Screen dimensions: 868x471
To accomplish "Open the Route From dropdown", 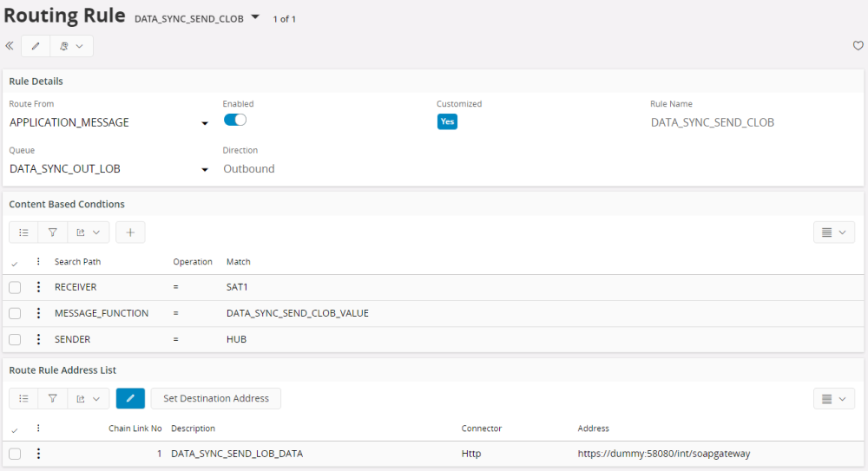I will click(205, 123).
